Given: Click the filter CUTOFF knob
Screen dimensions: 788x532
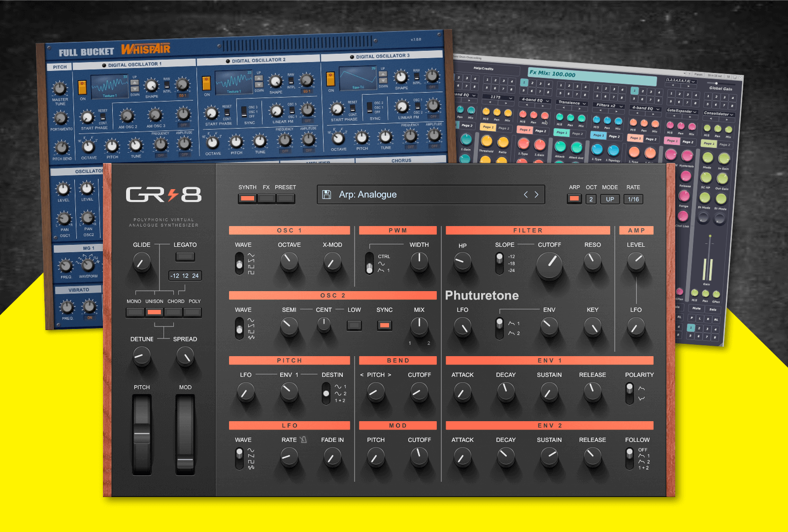Looking at the screenshot, I should (549, 265).
